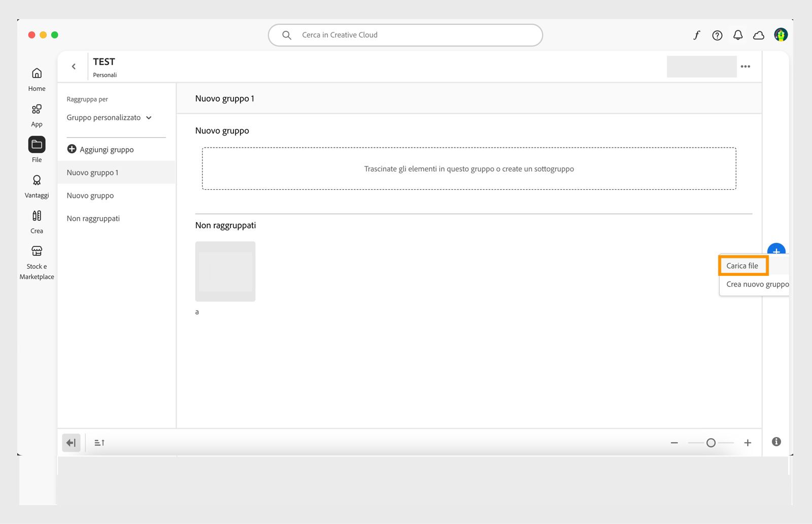Increase thumbnail size with plus icon

click(x=748, y=443)
